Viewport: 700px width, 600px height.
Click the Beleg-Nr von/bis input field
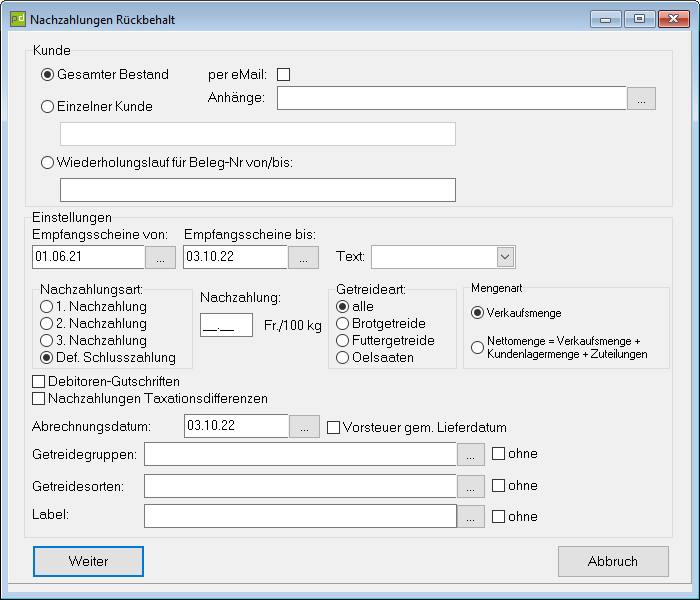pyautogui.click(x=258, y=190)
